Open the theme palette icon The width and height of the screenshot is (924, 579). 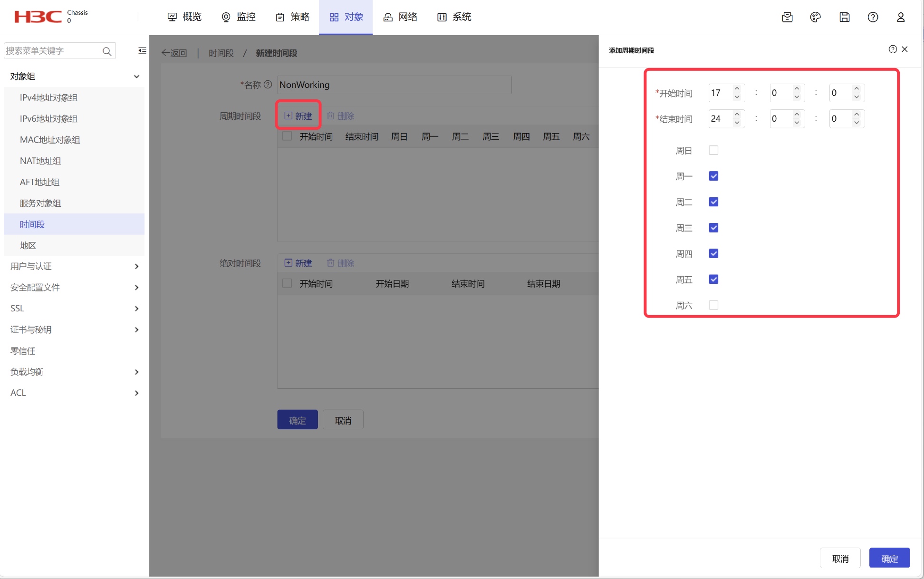pos(816,17)
